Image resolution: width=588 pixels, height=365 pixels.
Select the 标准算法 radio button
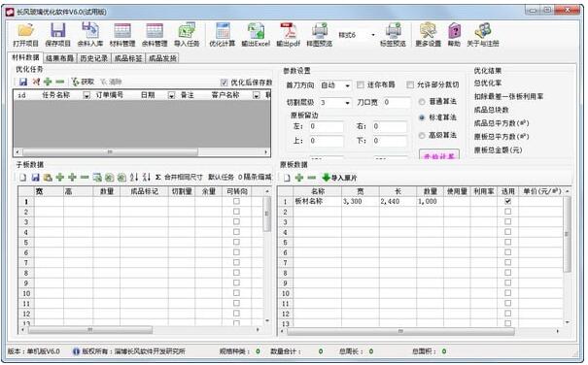422,117
